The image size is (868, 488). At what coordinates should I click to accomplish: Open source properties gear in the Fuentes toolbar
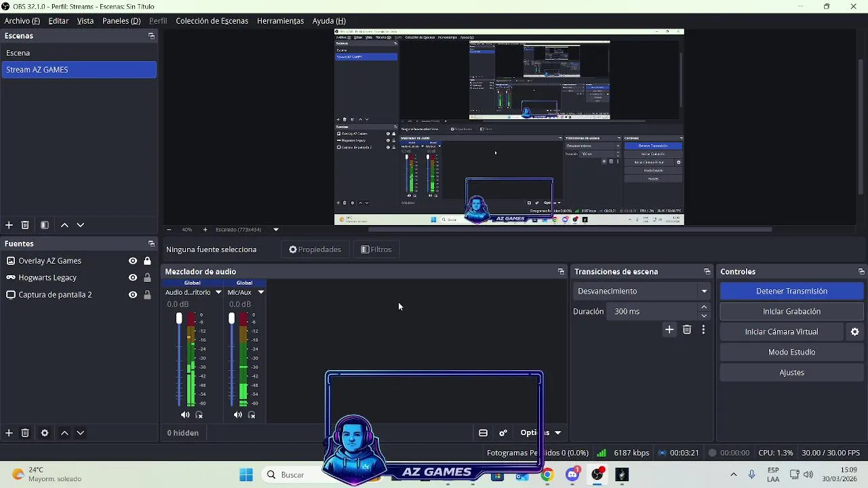[45, 433]
